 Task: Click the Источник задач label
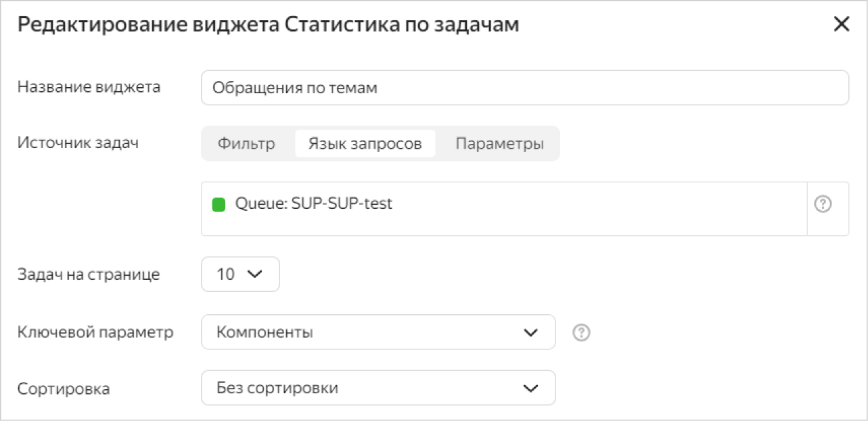pos(78,143)
